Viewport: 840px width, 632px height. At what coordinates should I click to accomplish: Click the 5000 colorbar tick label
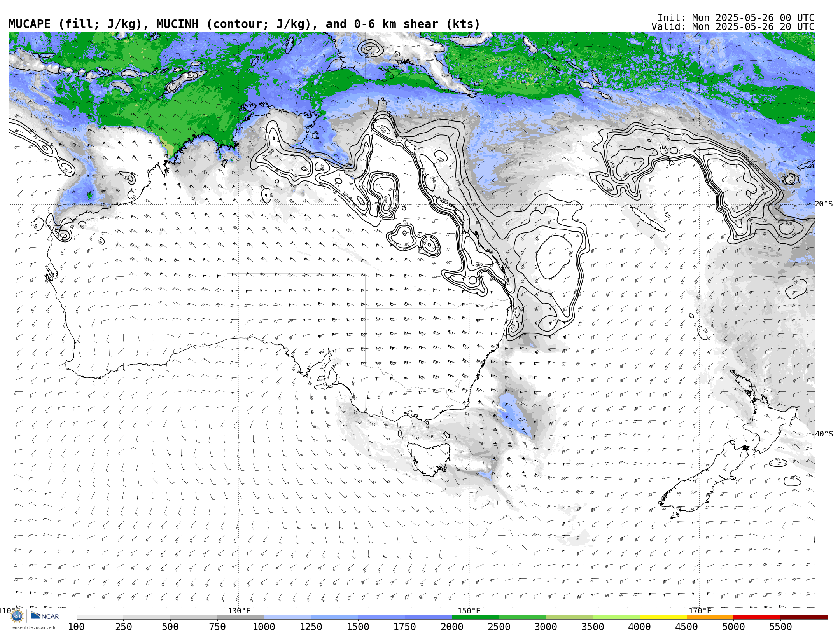733,627
